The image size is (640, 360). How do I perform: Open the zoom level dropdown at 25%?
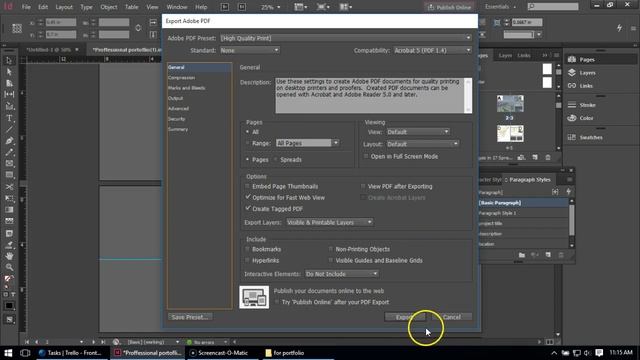coord(278,7)
